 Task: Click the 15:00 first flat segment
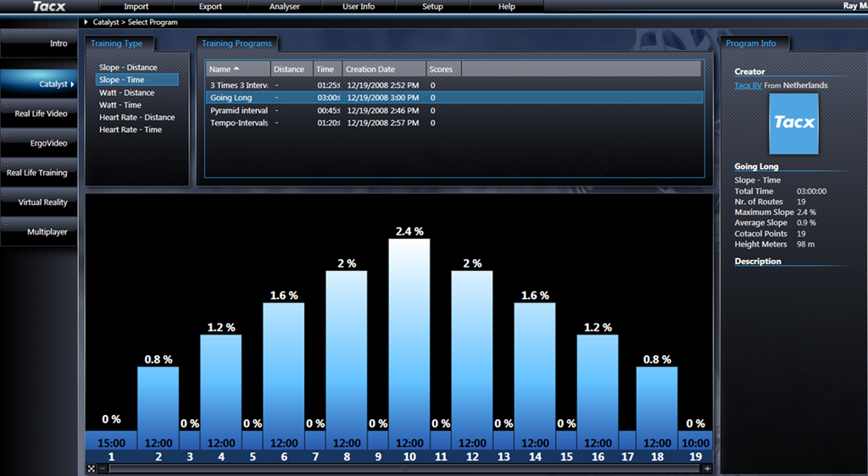tap(111, 440)
